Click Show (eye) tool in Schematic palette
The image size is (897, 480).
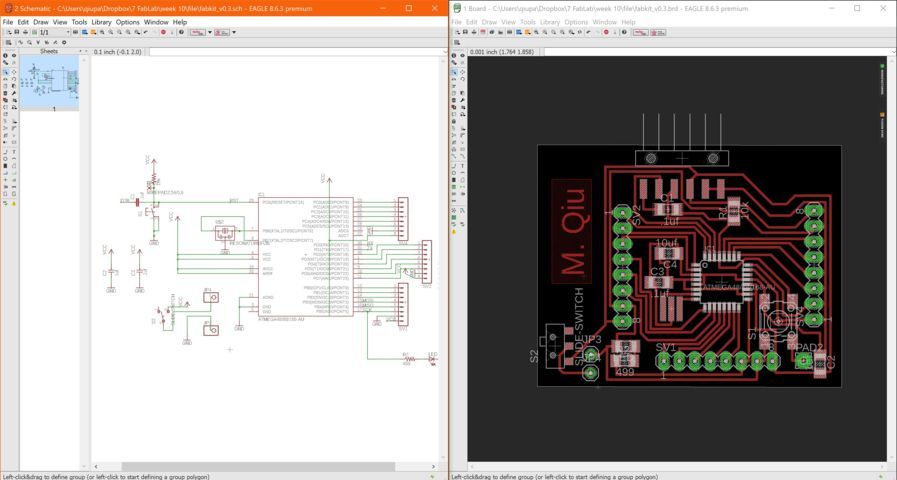14,55
